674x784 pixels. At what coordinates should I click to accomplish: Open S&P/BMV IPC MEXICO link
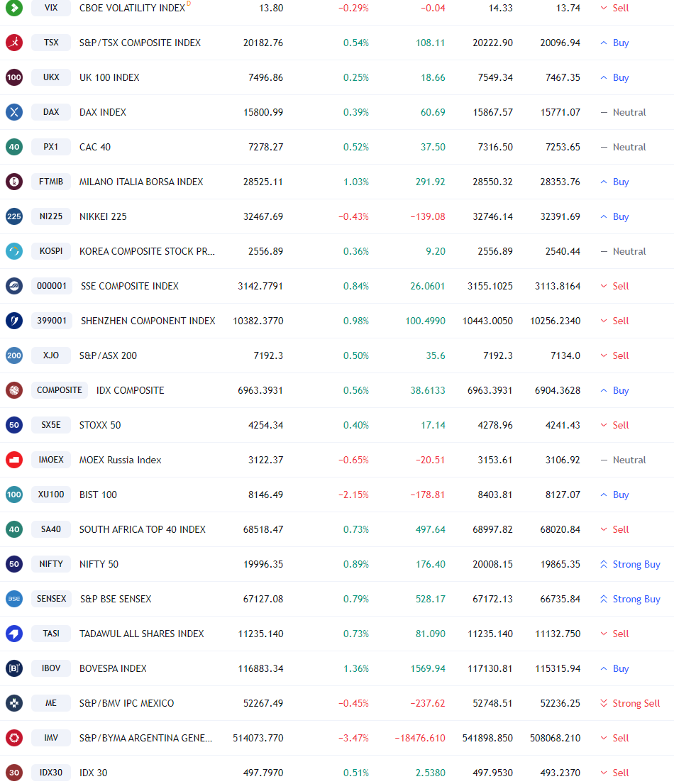[x=126, y=703]
